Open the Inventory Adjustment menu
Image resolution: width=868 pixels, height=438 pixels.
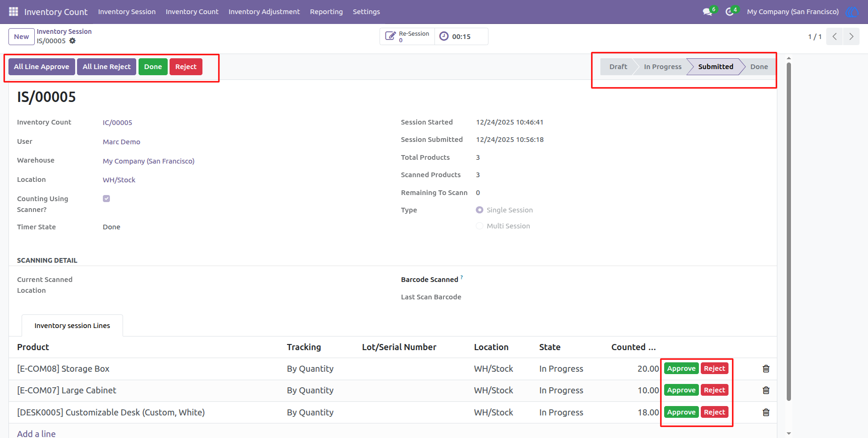[264, 12]
